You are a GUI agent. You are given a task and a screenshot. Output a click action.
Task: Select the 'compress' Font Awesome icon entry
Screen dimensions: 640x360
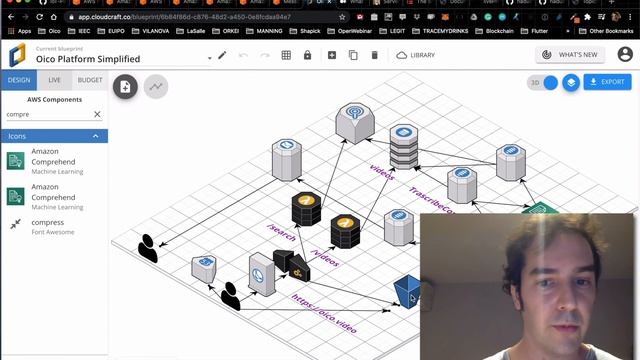(x=54, y=227)
